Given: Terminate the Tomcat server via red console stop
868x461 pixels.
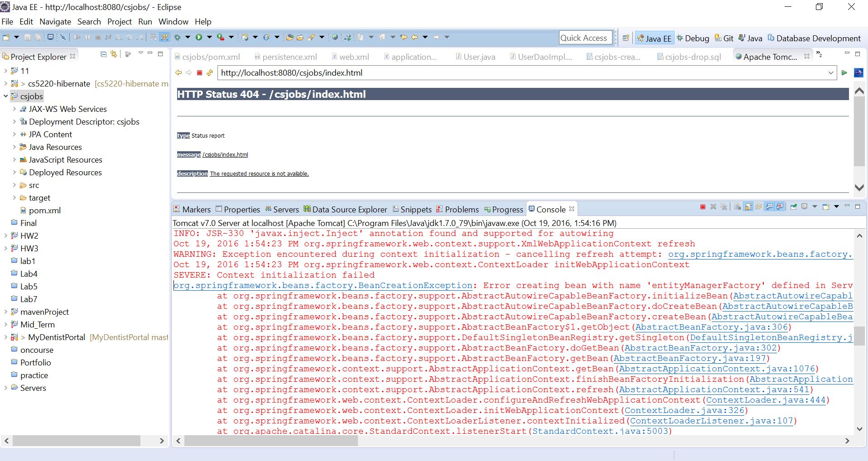Looking at the screenshot, I should pyautogui.click(x=703, y=207).
